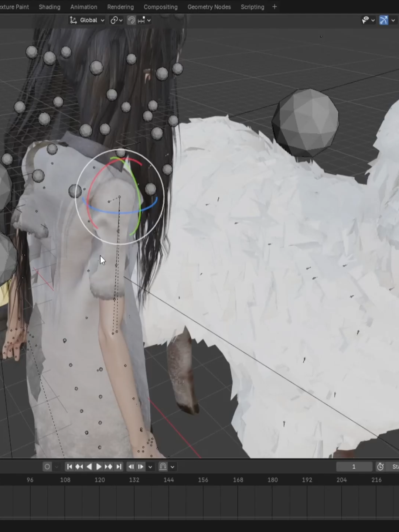
Task: Click the use preview range clock icon
Action: click(380, 467)
